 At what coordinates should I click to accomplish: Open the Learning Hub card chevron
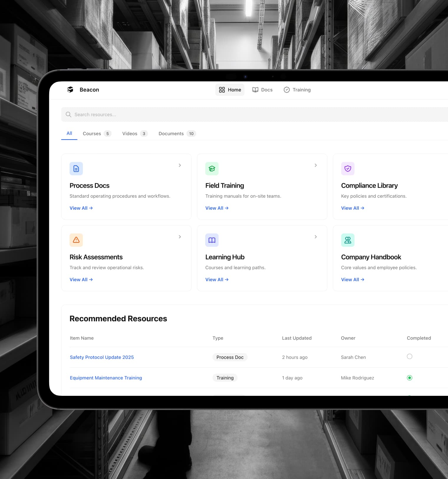(316, 237)
